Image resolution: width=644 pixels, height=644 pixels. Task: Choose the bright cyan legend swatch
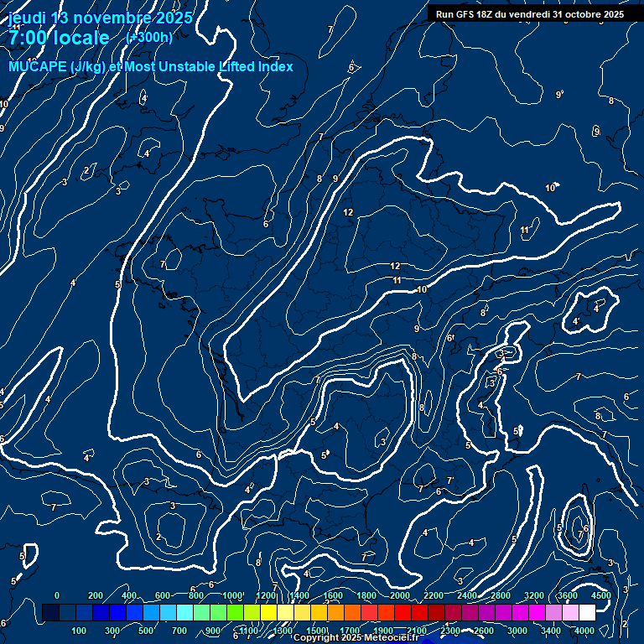pyautogui.click(x=184, y=612)
